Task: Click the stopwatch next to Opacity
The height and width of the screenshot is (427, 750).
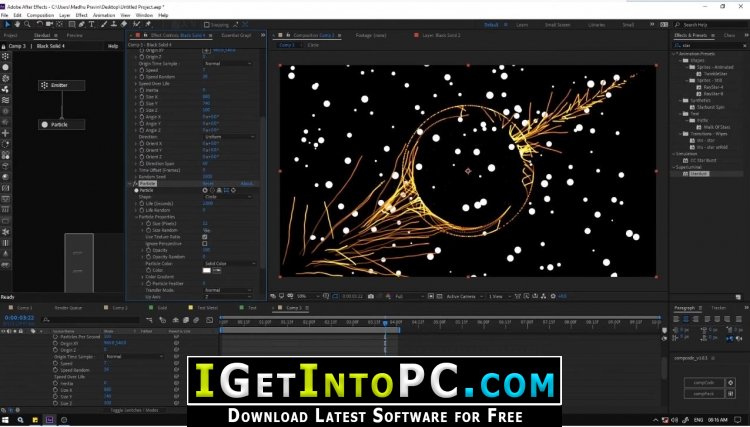Action: [148, 250]
